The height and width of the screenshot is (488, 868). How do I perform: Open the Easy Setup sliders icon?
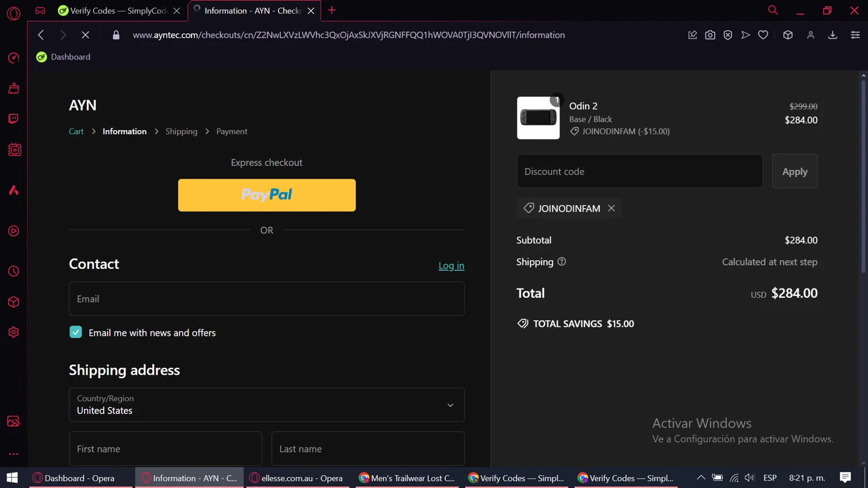click(855, 35)
